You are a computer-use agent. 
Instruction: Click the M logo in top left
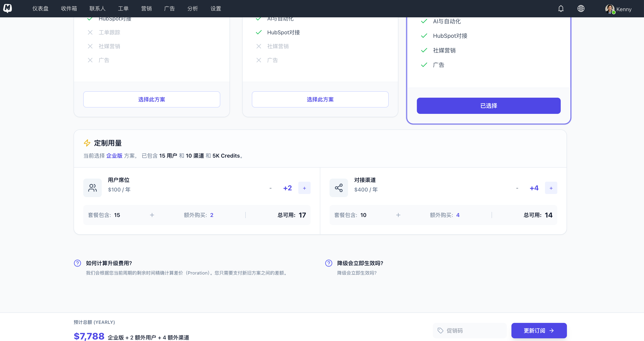8,8
